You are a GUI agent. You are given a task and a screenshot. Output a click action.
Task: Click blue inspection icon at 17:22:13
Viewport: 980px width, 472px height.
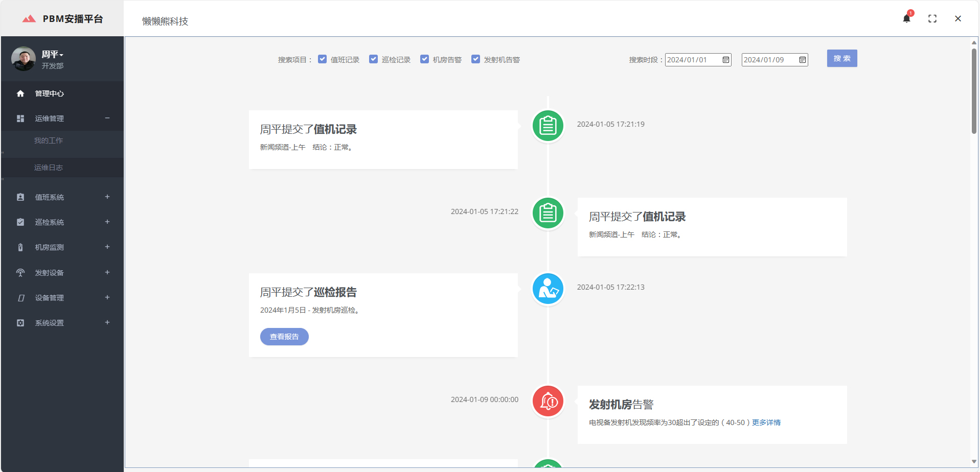[x=548, y=289]
